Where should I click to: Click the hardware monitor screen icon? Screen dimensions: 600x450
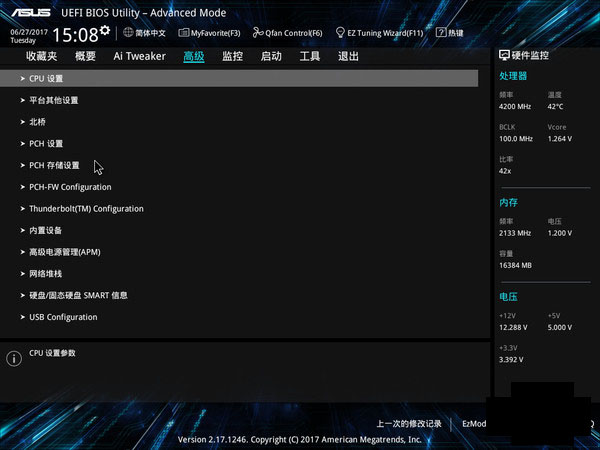coord(504,55)
